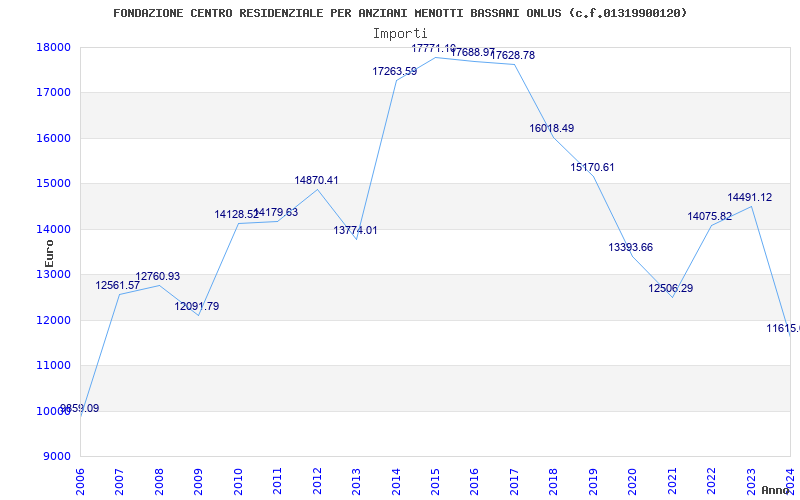
Task: Select data label 12561.57 for 2007
Action: tap(117, 286)
